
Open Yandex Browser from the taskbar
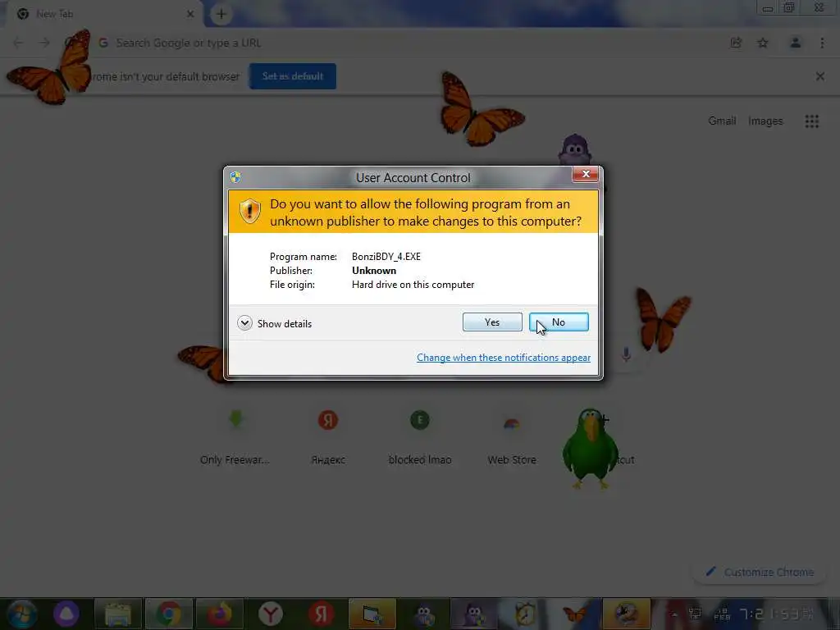(270, 614)
